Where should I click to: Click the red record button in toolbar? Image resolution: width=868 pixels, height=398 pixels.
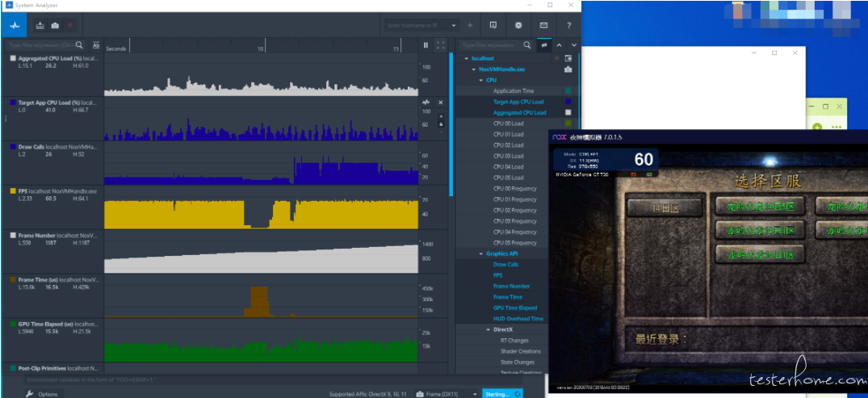pos(69,26)
